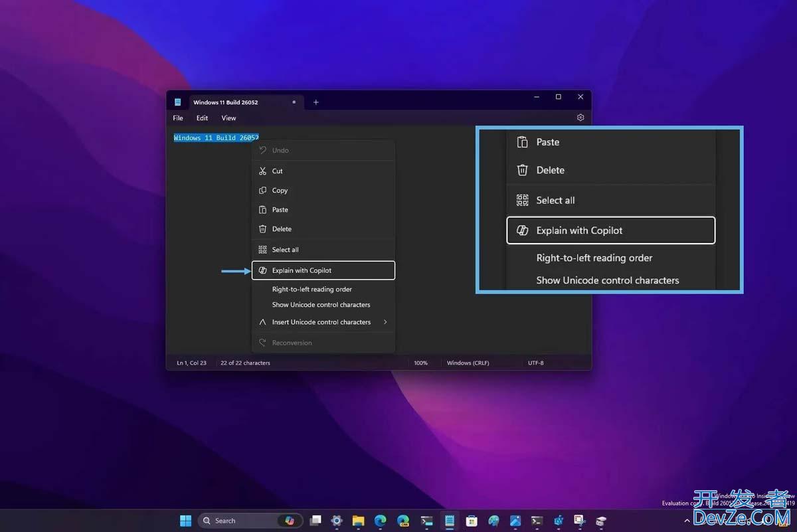The width and height of the screenshot is (797, 532).
Task: Open the Edit menu
Action: [x=202, y=118]
